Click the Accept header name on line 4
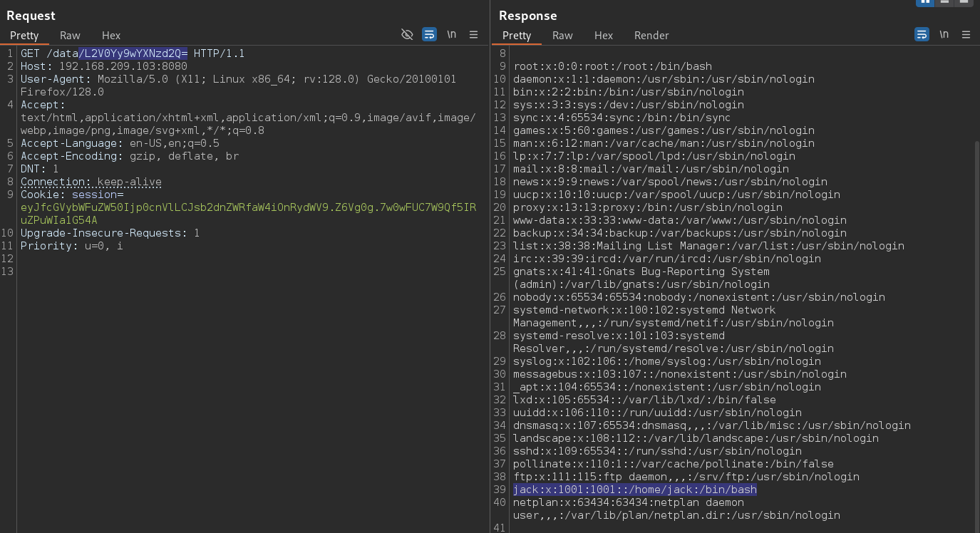Image resolution: width=980 pixels, height=533 pixels. [x=43, y=105]
